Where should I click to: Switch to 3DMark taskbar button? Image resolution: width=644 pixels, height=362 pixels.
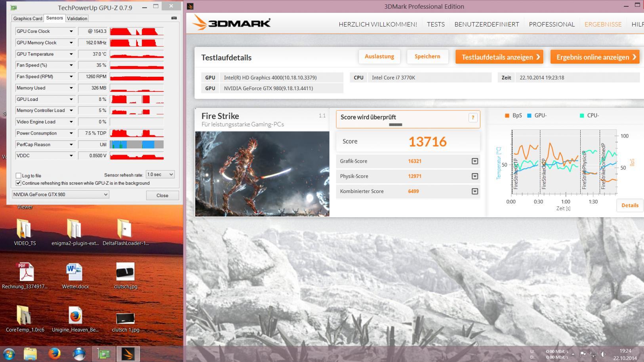tap(128, 354)
